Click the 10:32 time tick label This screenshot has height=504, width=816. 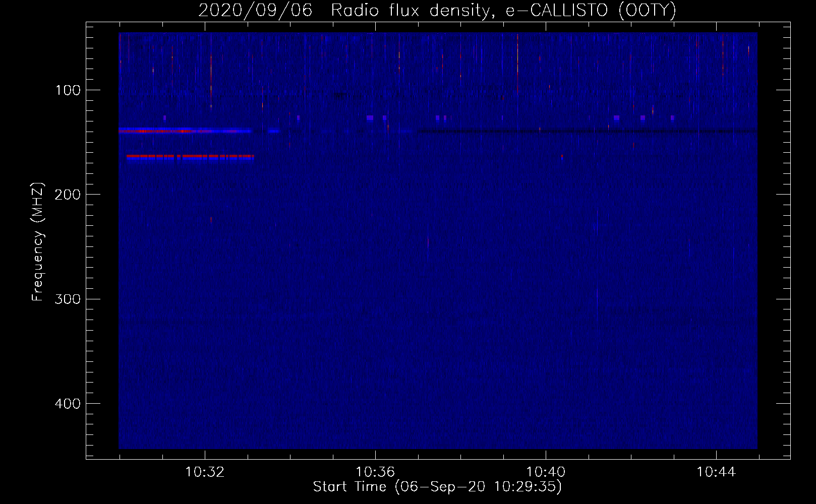(x=205, y=472)
